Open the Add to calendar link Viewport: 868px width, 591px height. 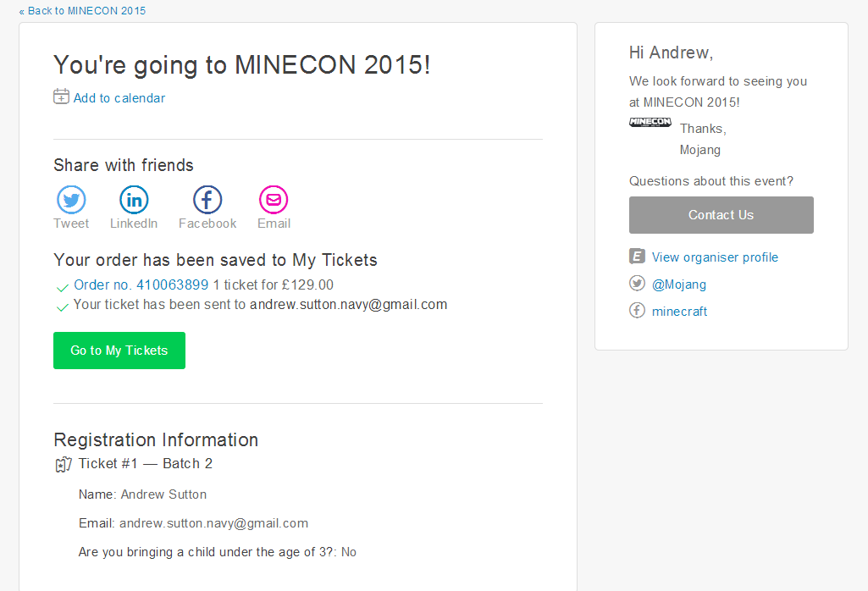click(119, 98)
